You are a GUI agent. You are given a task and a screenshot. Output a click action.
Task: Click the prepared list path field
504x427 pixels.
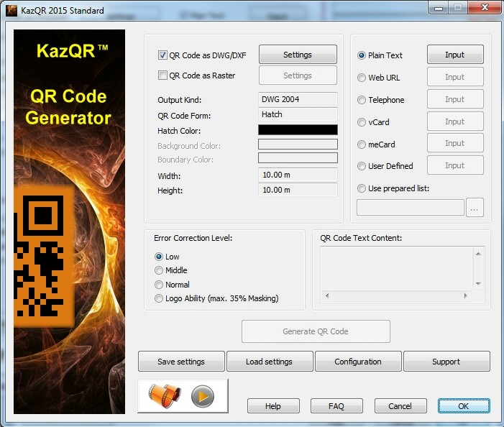(x=411, y=208)
